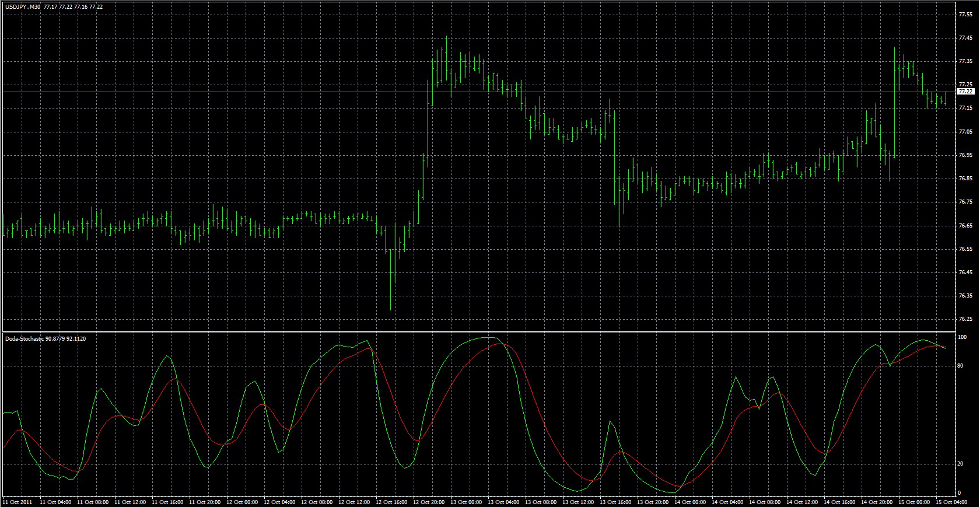This screenshot has height=507, width=980.
Task: Select the current price tag 77.22
Action: 966,92
